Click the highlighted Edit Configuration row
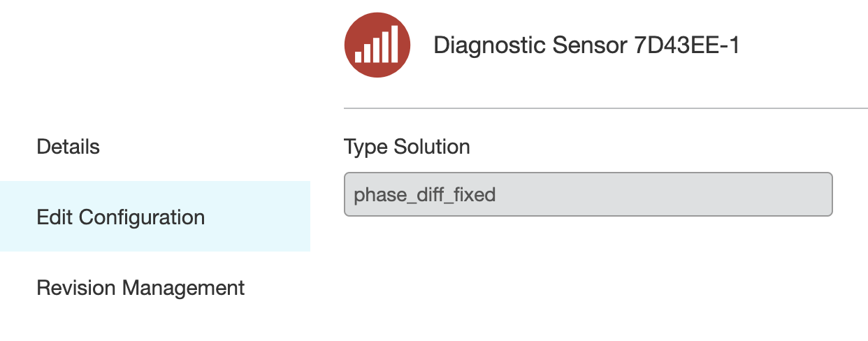Image resolution: width=868 pixels, height=341 pixels. pyautogui.click(x=155, y=217)
